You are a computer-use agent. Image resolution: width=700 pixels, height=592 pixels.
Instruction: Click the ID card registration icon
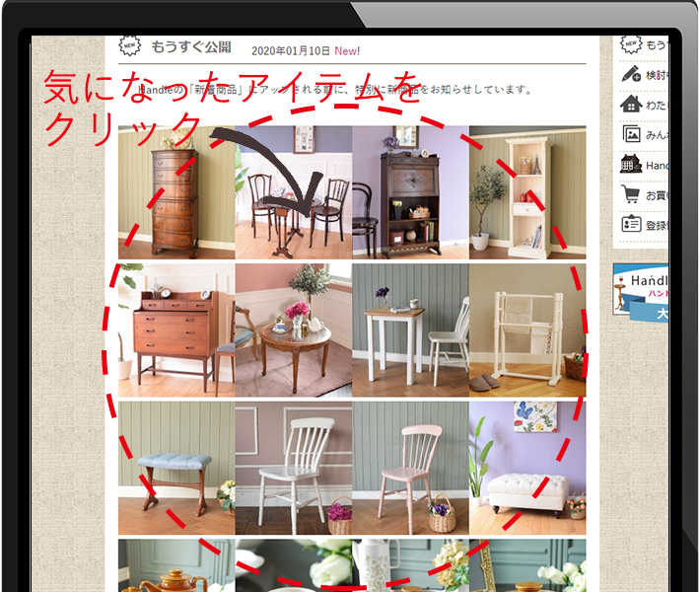(631, 224)
